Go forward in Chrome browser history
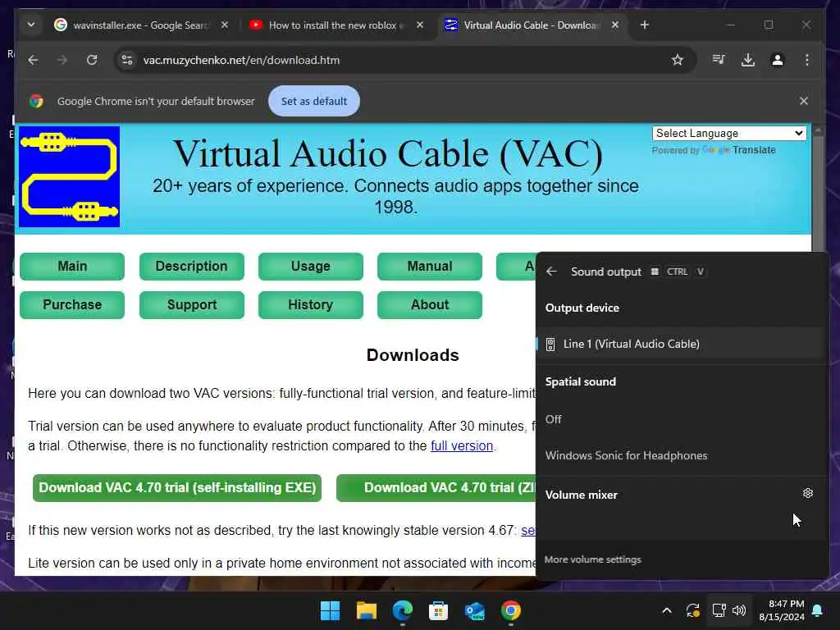Image resolution: width=840 pixels, height=630 pixels. 62,60
